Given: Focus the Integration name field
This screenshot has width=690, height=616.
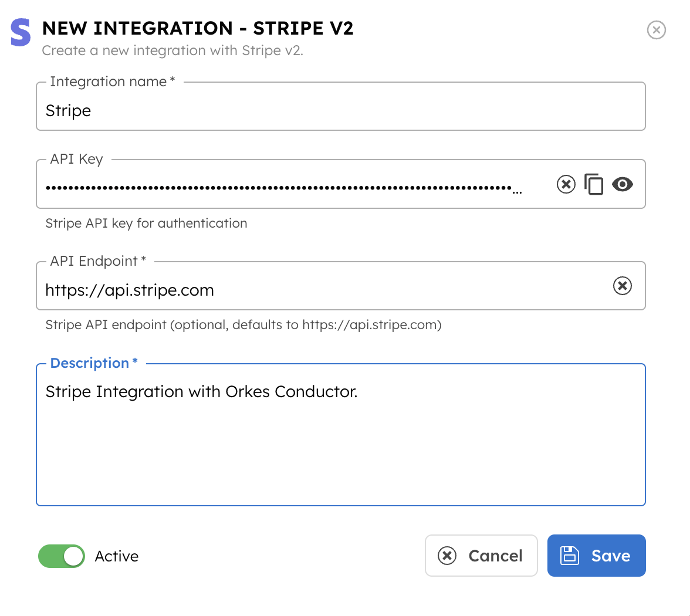Looking at the screenshot, I should (340, 107).
